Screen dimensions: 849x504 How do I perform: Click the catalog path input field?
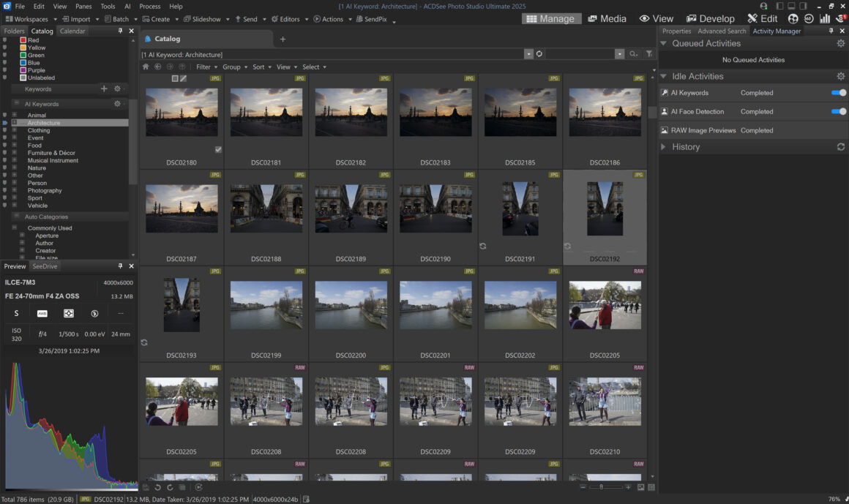tap(332, 54)
